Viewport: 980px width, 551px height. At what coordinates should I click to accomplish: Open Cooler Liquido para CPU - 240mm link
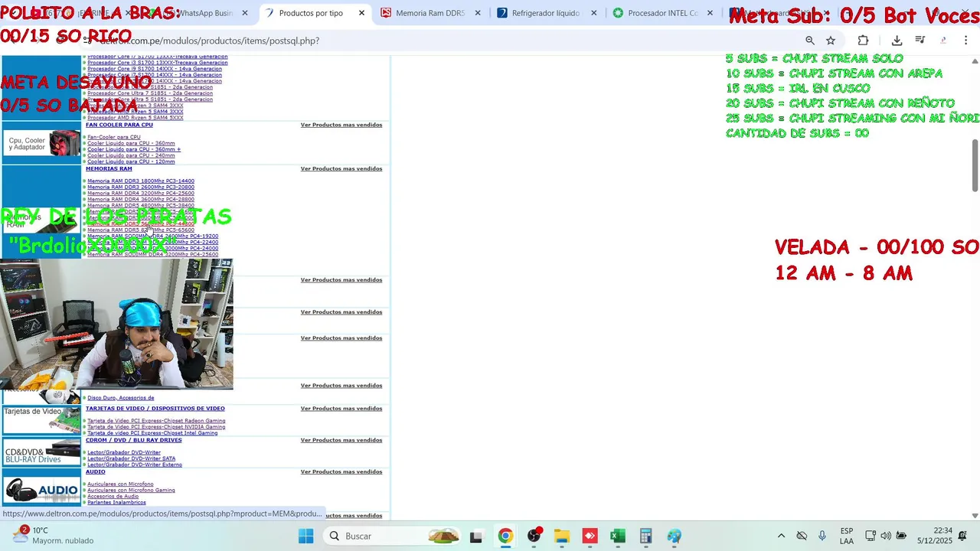pyautogui.click(x=131, y=155)
